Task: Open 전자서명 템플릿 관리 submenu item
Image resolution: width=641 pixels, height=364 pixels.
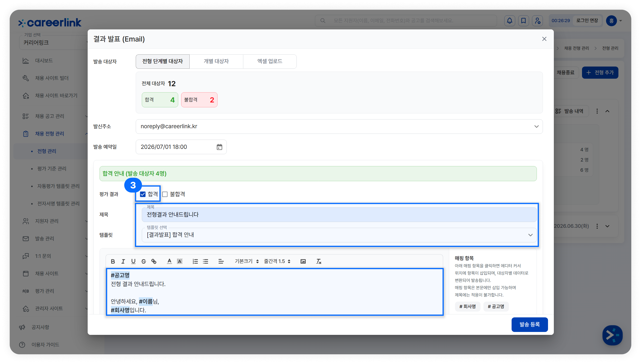Action: point(59,204)
